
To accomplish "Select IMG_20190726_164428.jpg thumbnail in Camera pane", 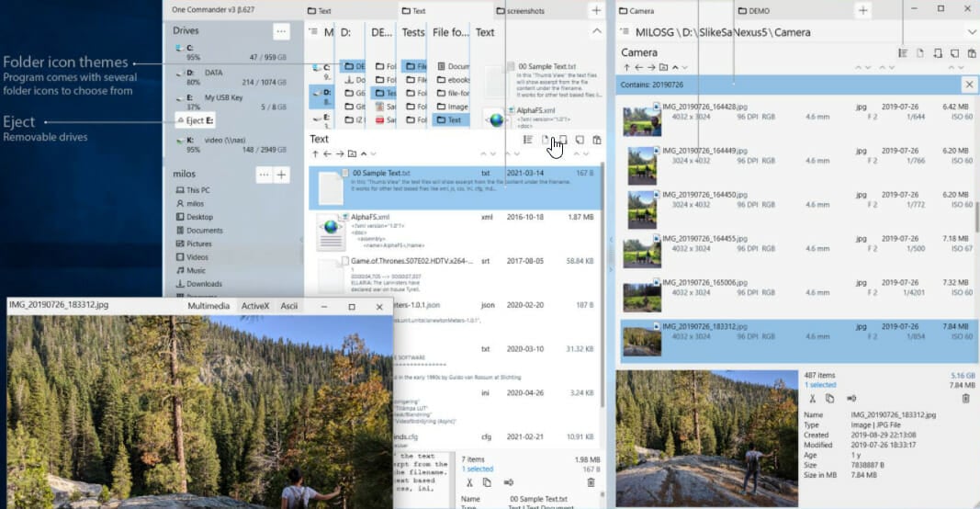I will pos(642,120).
